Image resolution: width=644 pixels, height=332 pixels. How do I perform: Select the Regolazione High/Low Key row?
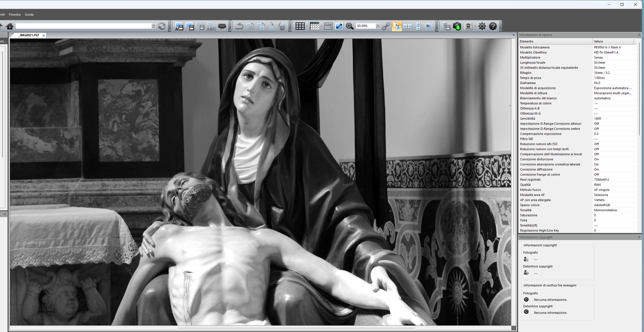click(x=578, y=230)
